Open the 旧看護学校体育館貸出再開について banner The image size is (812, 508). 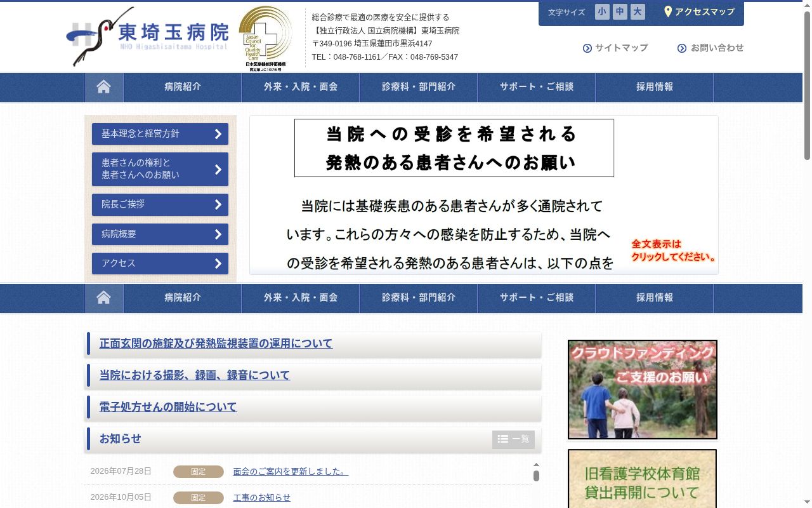643,479
